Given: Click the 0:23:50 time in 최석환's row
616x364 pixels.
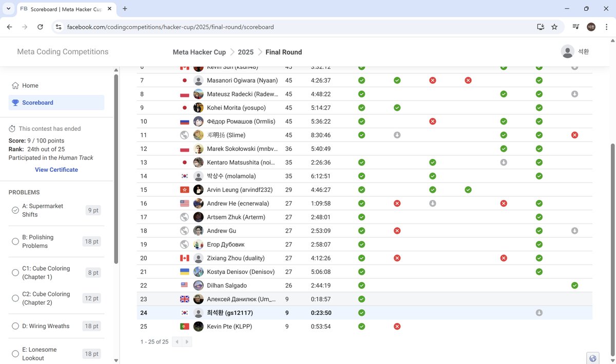Looking at the screenshot, I should click(x=321, y=313).
